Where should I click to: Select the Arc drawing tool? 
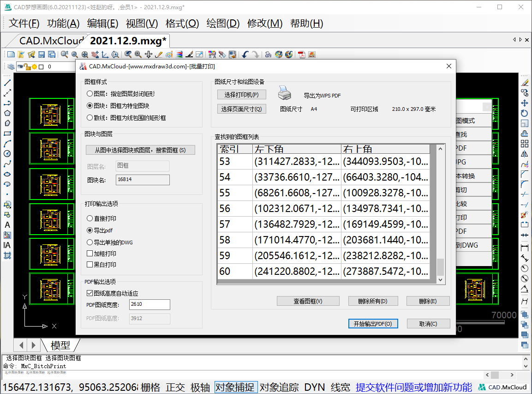click(x=7, y=144)
